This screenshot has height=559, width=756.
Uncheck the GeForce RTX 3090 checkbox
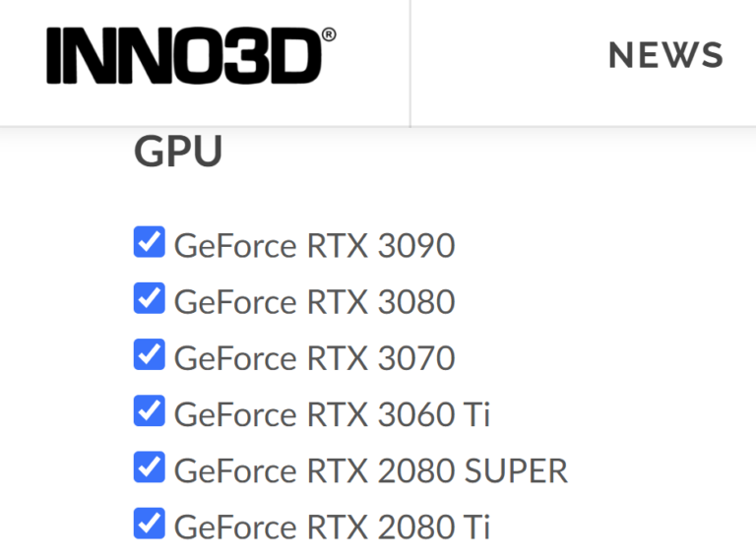point(149,242)
